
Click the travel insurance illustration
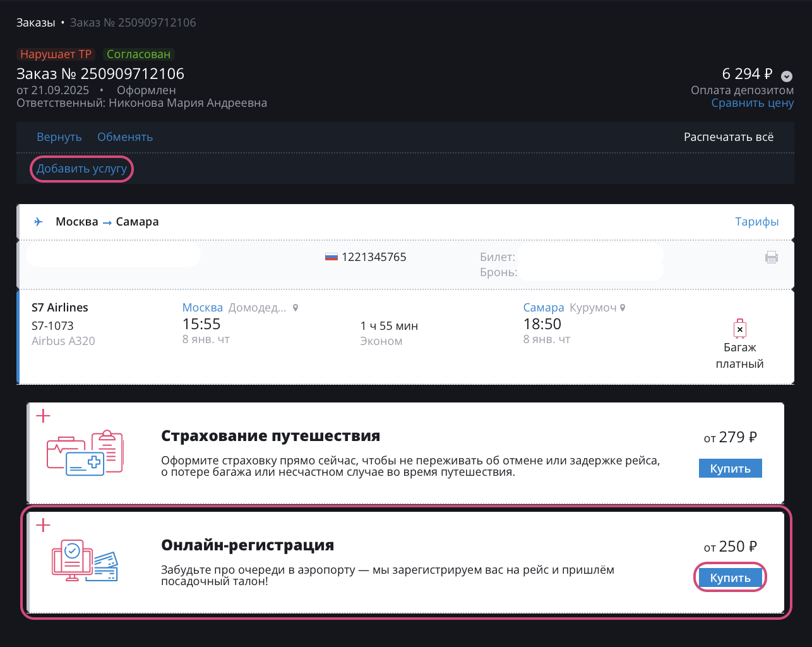[85, 452]
